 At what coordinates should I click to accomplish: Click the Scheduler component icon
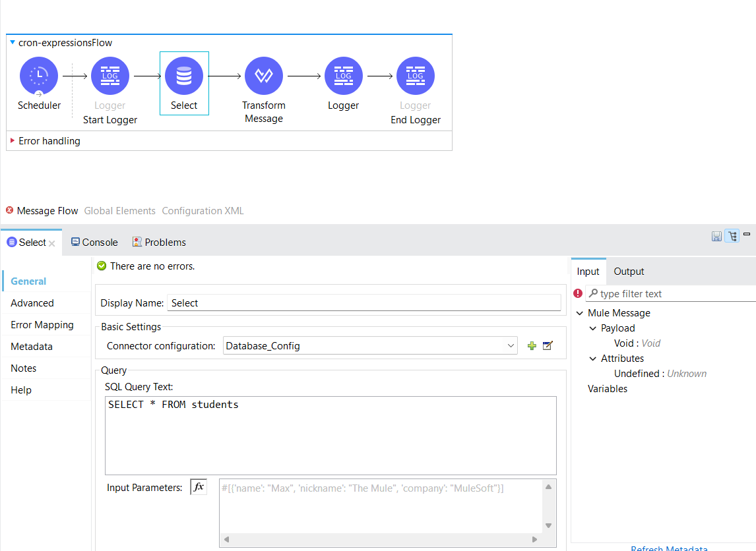click(x=39, y=76)
